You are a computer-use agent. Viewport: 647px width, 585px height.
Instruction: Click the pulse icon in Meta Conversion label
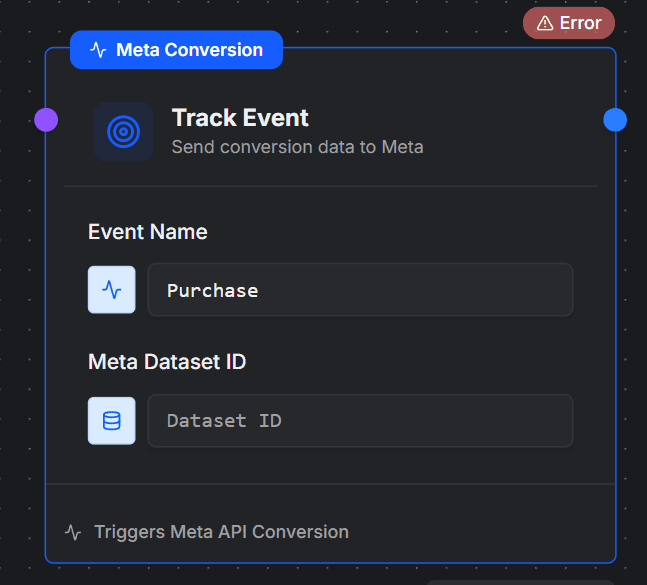(98, 50)
